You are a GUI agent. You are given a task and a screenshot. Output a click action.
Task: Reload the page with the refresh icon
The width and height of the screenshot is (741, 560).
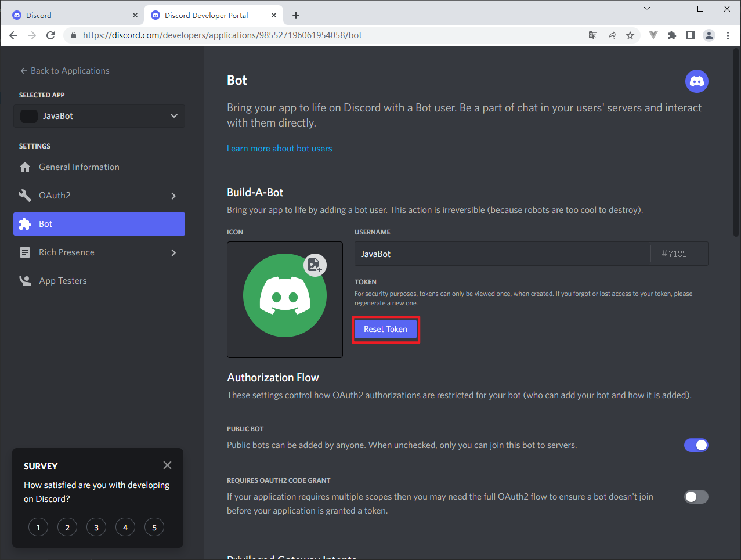click(x=50, y=35)
